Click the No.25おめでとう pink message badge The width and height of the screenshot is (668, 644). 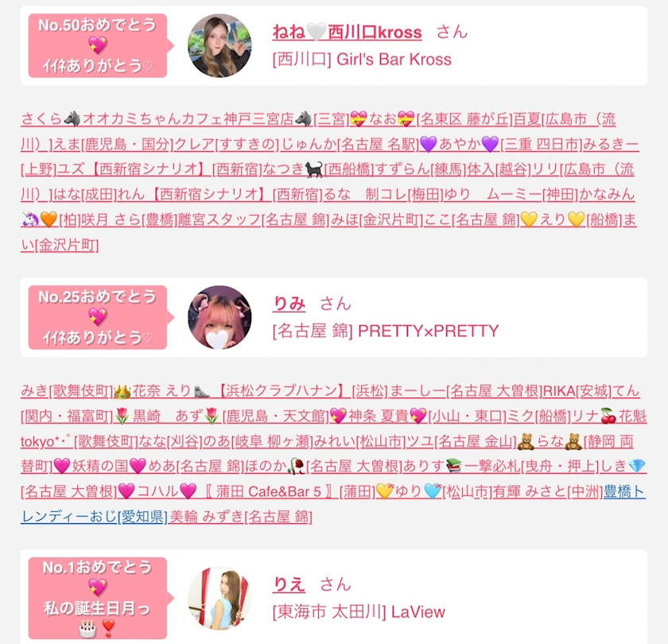tap(98, 317)
